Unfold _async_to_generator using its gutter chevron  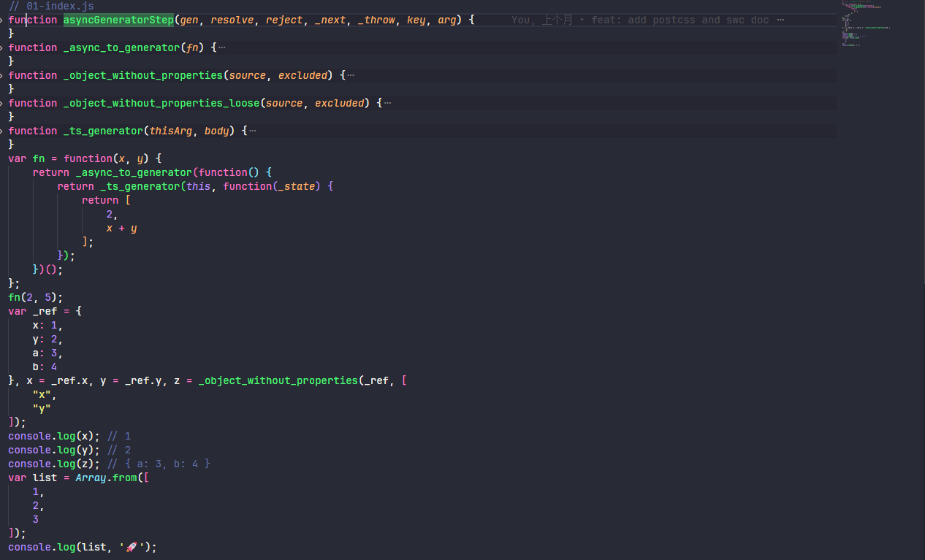tap(3, 47)
